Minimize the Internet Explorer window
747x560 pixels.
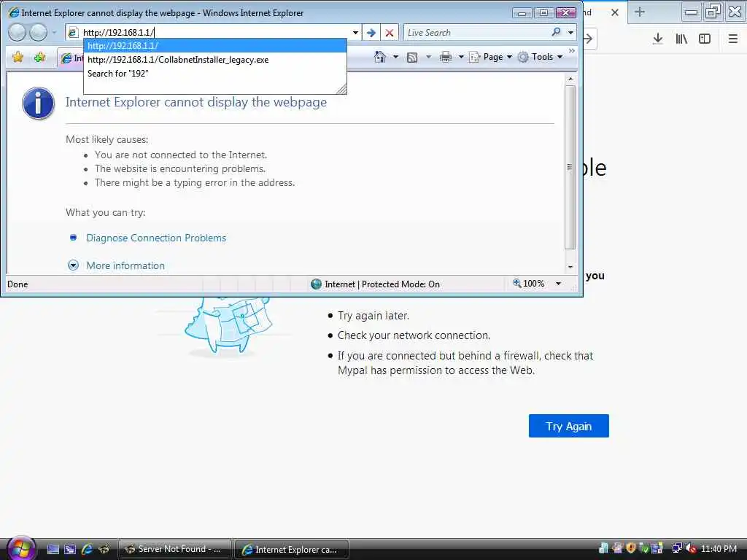522,13
